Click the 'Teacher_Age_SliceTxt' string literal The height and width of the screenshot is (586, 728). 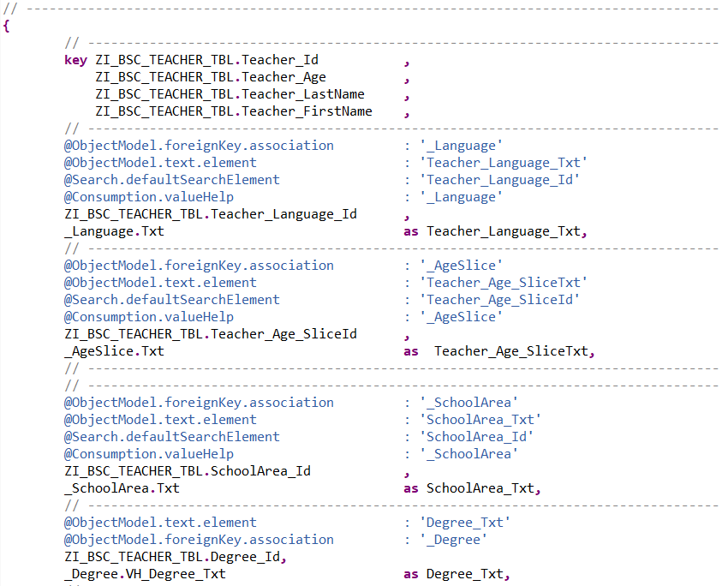pyautogui.click(x=504, y=282)
